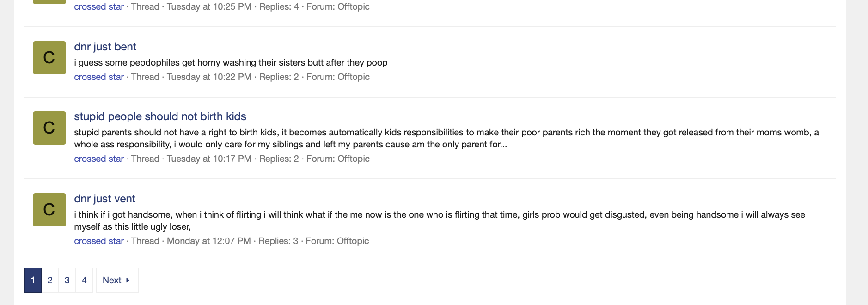Click the "dnr just bent" post snippet text
This screenshot has height=305, width=868.
231,63
